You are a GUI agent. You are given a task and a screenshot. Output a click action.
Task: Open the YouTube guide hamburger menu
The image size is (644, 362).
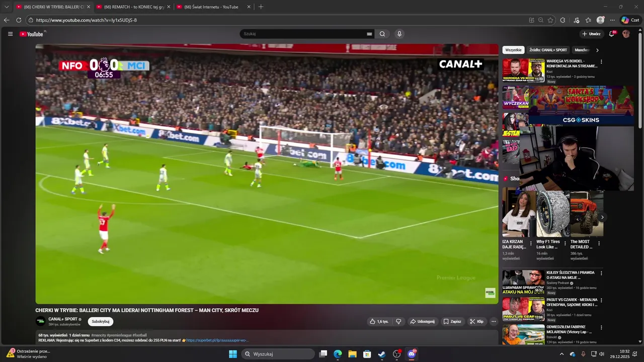(10, 34)
